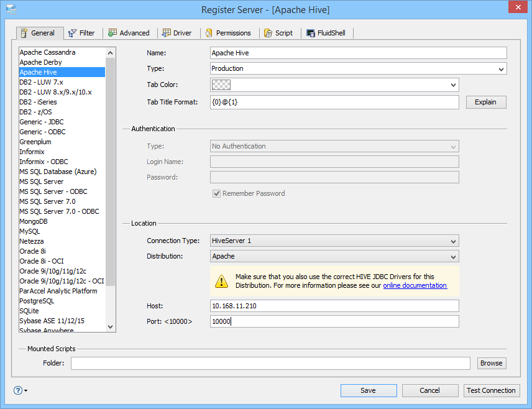The height and width of the screenshot is (409, 532).
Task: Open the Authentication Type dropdown
Action: (334, 146)
